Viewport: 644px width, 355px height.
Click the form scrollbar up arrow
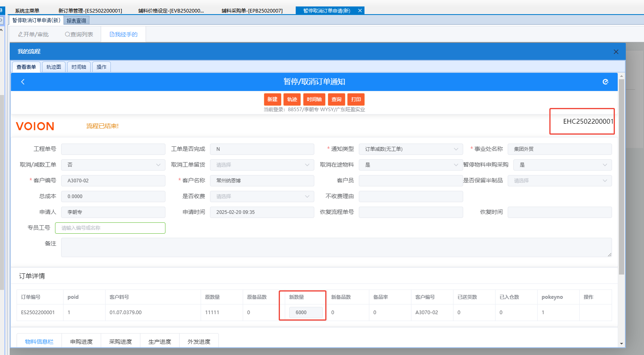coord(621,76)
